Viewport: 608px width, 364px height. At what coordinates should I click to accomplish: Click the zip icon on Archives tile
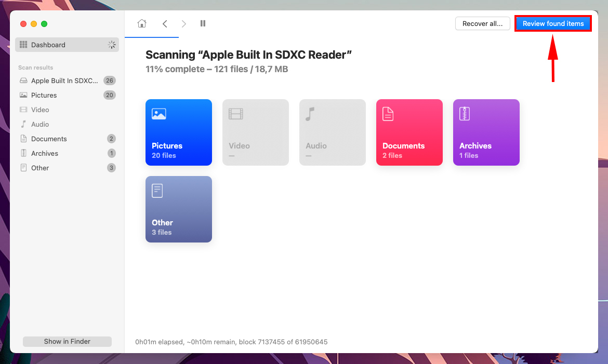465,114
